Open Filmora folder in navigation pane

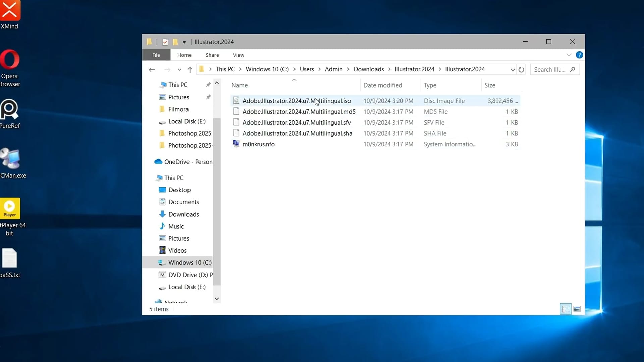(x=178, y=109)
